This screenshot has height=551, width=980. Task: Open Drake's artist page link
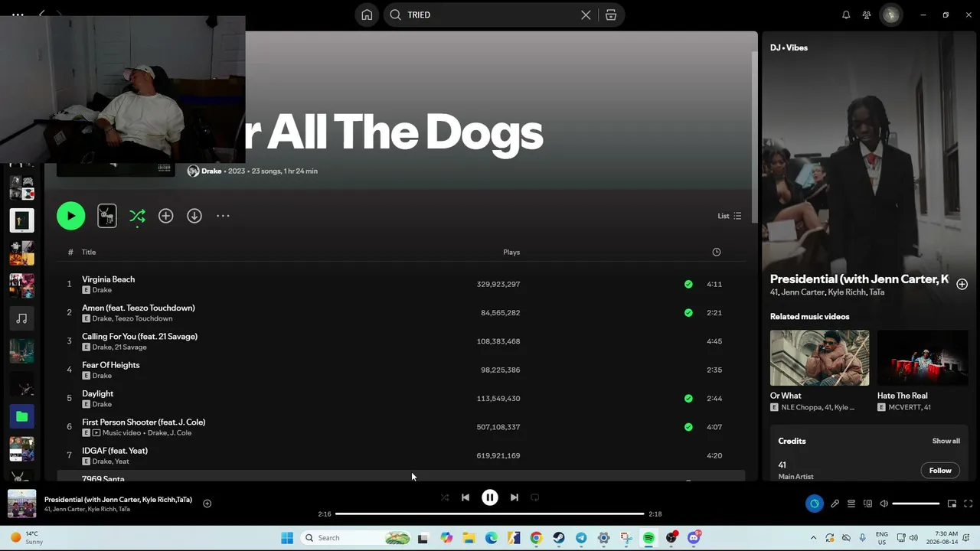[211, 171]
